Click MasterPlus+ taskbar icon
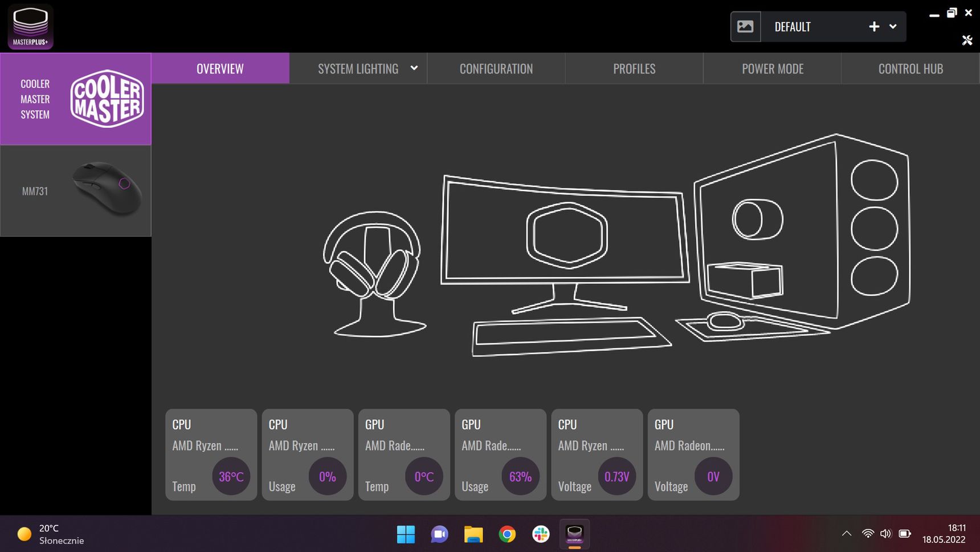The image size is (980, 552). click(x=574, y=534)
